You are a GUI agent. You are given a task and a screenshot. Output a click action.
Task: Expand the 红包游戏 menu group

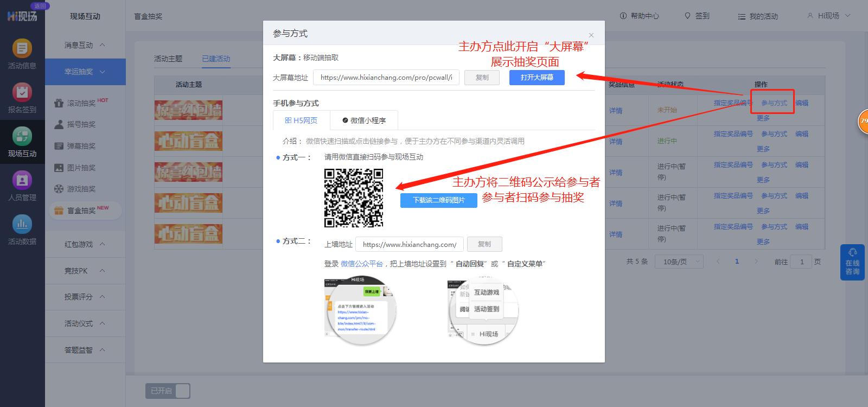tap(85, 244)
